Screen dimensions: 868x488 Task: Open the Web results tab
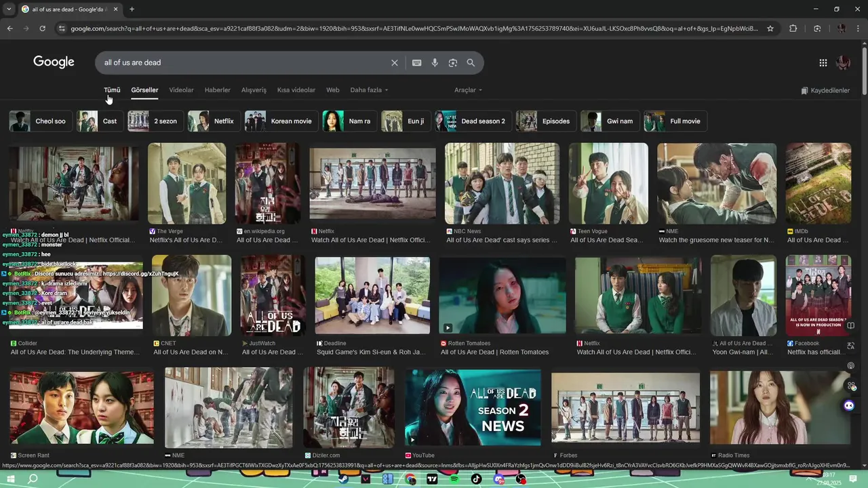(333, 90)
